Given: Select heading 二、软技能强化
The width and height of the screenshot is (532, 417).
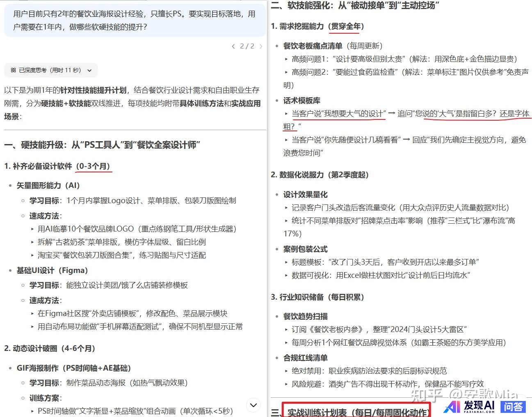Looking at the screenshot, I should pyautogui.click(x=355, y=5).
